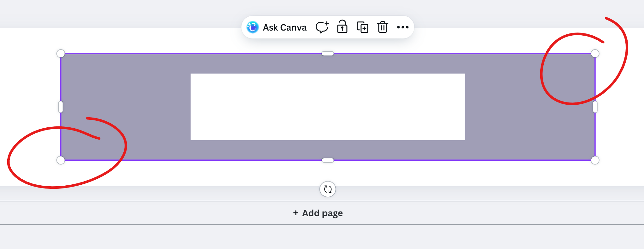Click the rotate handle below the selection
644x249 pixels.
pyautogui.click(x=328, y=189)
